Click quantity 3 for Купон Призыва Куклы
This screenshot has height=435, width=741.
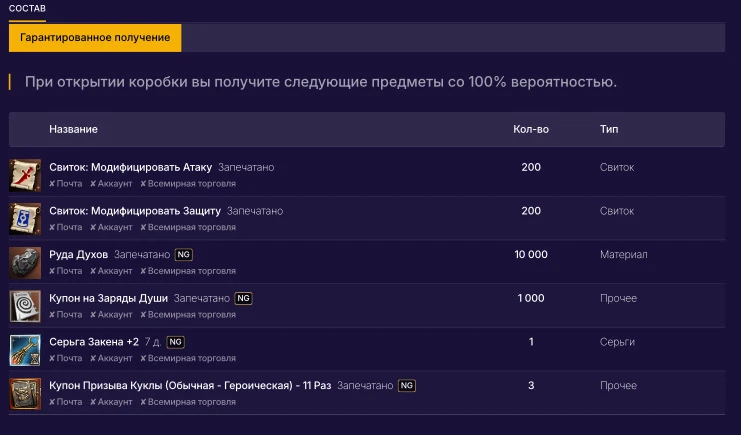click(531, 385)
